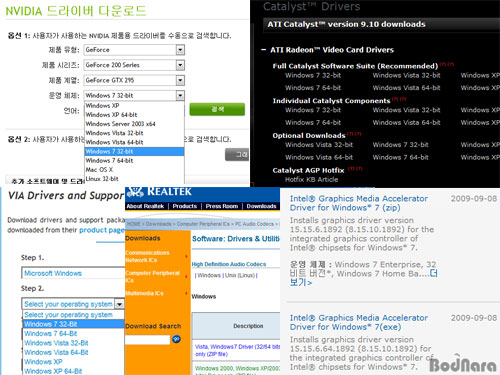Open the Realtek Products tab
Screen dimensions: 500x375
click(185, 206)
